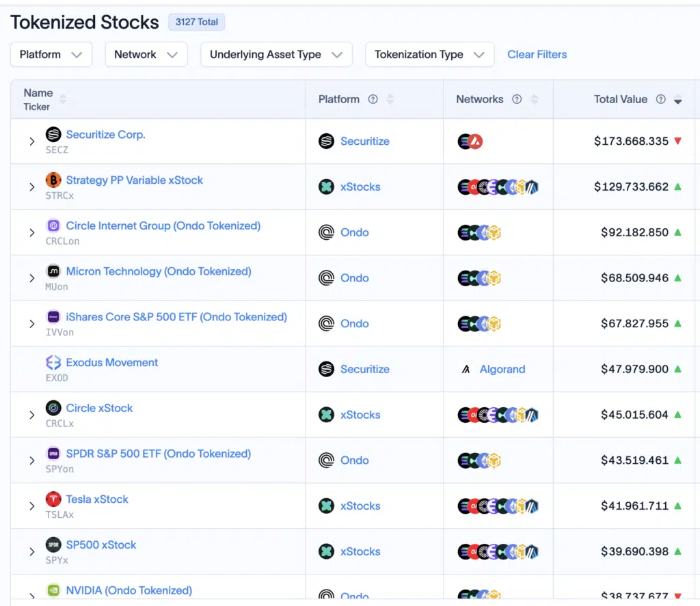The height and width of the screenshot is (606, 700).
Task: Sort by Total Value arrows
Action: coord(677,99)
